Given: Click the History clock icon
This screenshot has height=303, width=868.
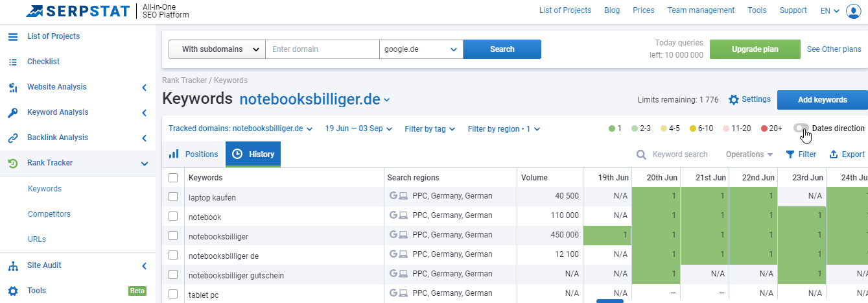Looking at the screenshot, I should coord(237,154).
